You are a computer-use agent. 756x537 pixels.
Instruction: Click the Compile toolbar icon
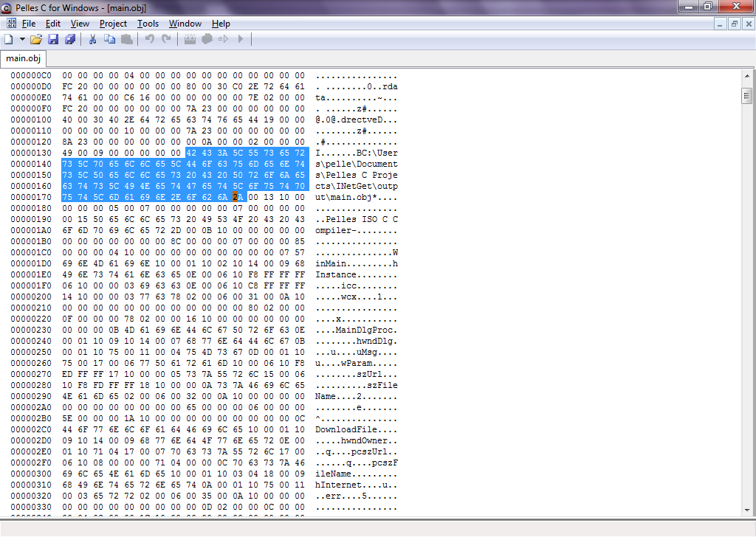(190, 39)
